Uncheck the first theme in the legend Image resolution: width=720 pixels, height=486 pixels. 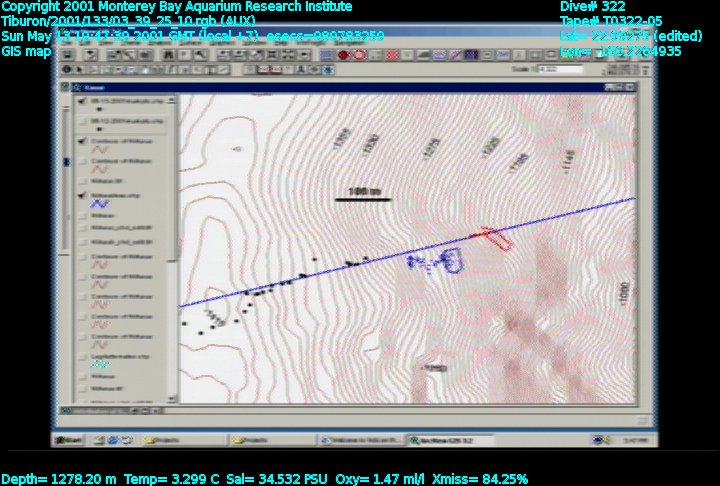(x=81, y=102)
